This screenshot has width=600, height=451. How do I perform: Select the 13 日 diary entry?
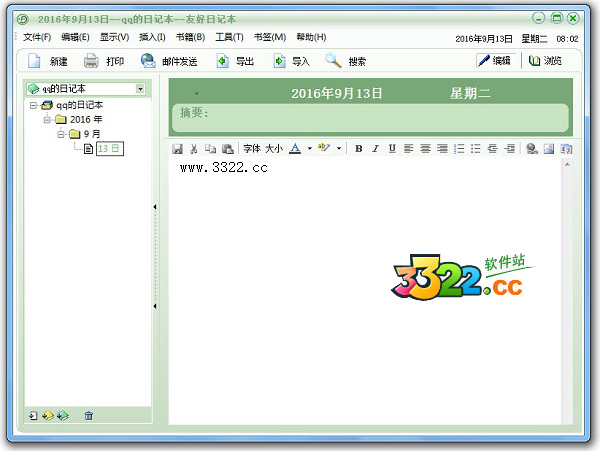click(x=109, y=148)
